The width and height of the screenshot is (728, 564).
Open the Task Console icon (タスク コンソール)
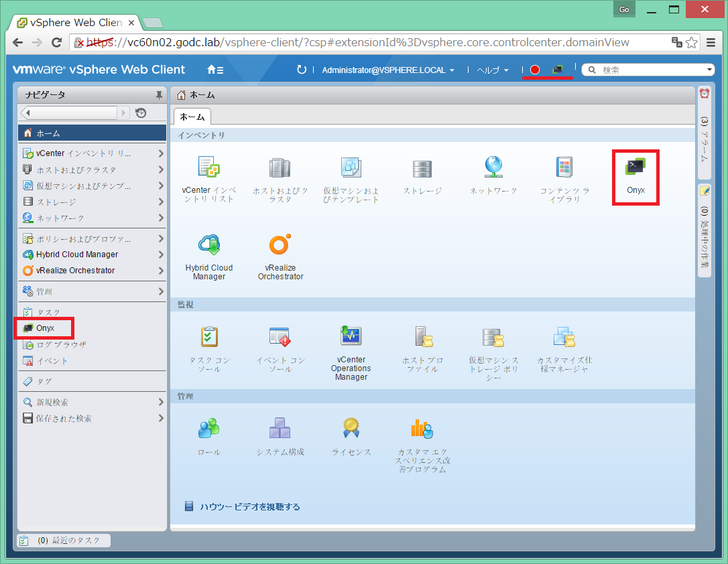tap(209, 337)
